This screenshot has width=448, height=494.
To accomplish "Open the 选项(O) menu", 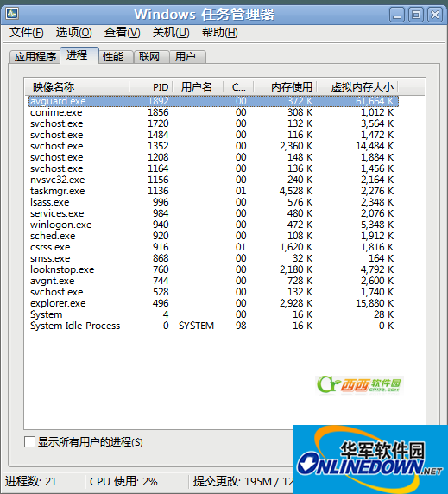I will [74, 33].
